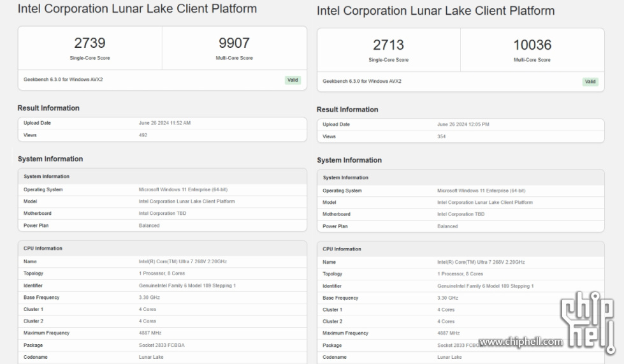
Task: Select upload date June 26 2024 11:52 AM
Action: [164, 123]
